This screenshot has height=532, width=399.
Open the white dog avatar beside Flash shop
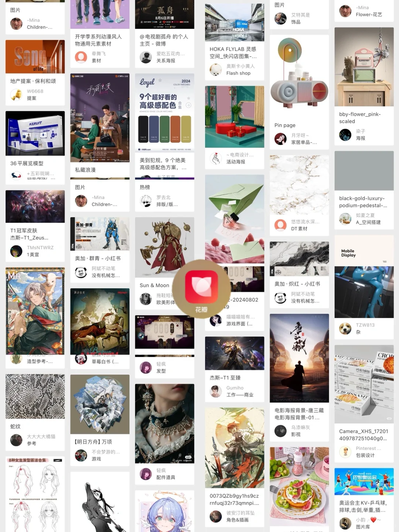pos(216,69)
